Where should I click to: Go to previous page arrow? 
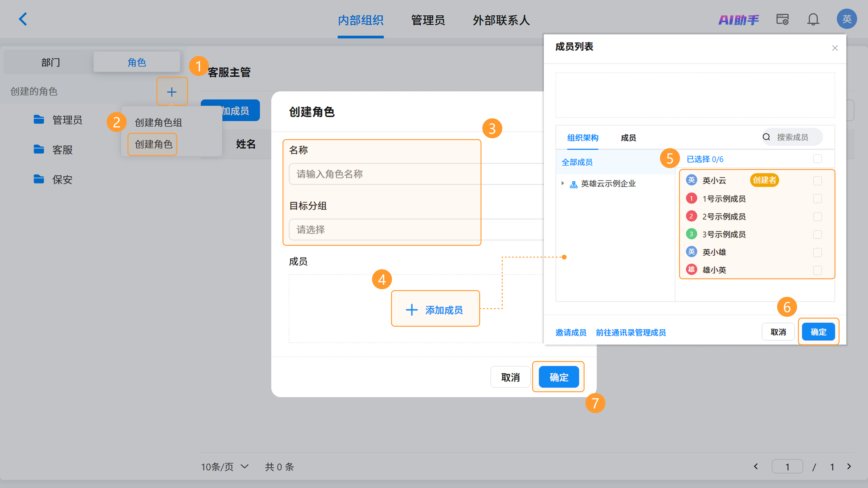pos(756,467)
